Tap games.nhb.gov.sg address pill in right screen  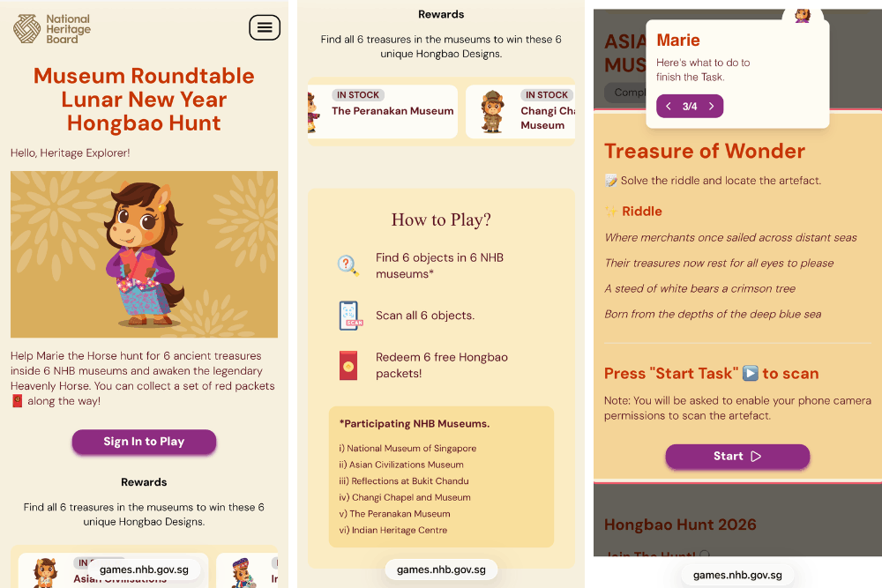coord(737,575)
